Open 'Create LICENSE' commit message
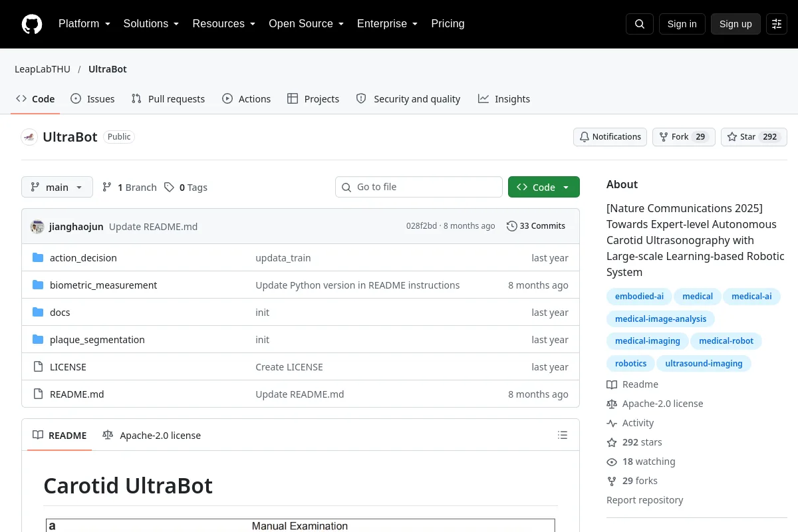 click(289, 367)
